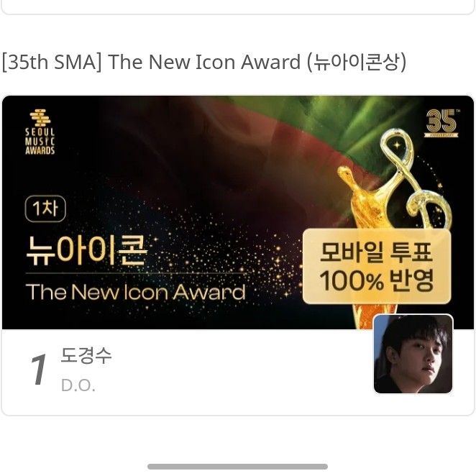The width and height of the screenshot is (476, 476).
Task: Open the [35th SMA] The New Icon Award heading
Action: pos(203,62)
